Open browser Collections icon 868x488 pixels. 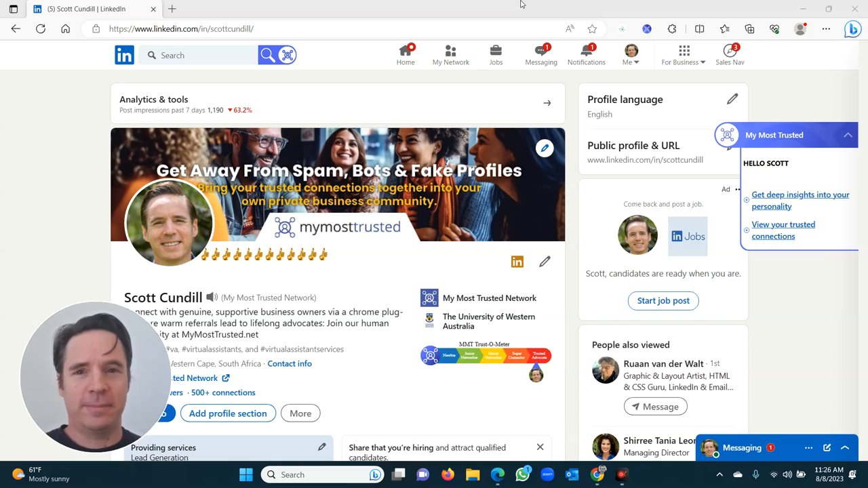[749, 28]
